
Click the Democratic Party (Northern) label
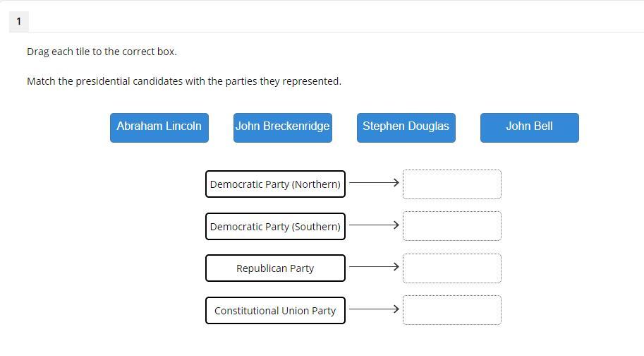point(275,184)
